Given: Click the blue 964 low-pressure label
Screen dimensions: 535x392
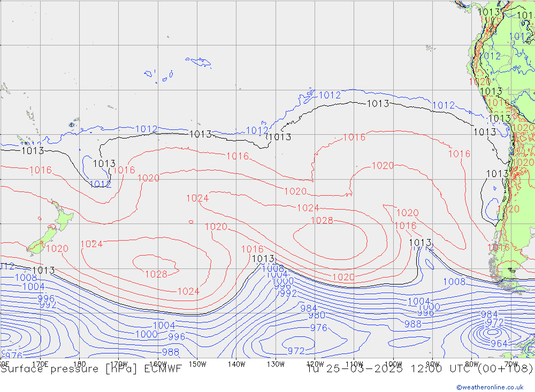Looking at the screenshot, I should 499,343.
